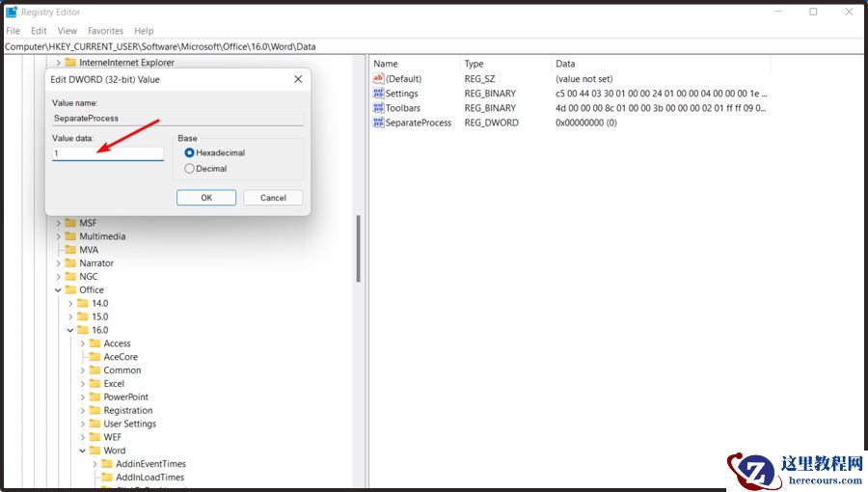Open the View menu
Viewport: 868px width, 492px height.
(x=67, y=31)
